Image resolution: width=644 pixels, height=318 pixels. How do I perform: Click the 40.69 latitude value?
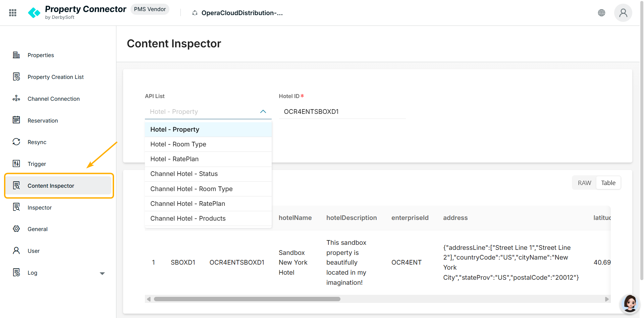pyautogui.click(x=602, y=262)
